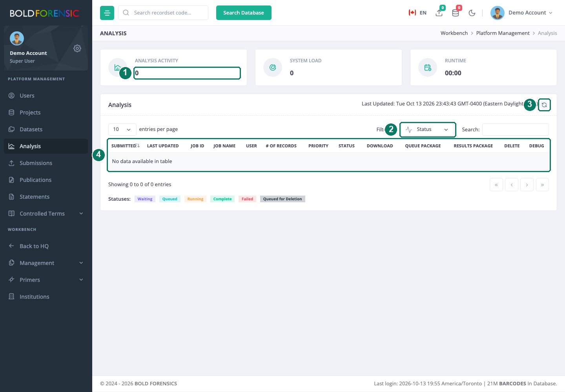Go Back to HQ
565x392 pixels.
pyautogui.click(x=46, y=246)
